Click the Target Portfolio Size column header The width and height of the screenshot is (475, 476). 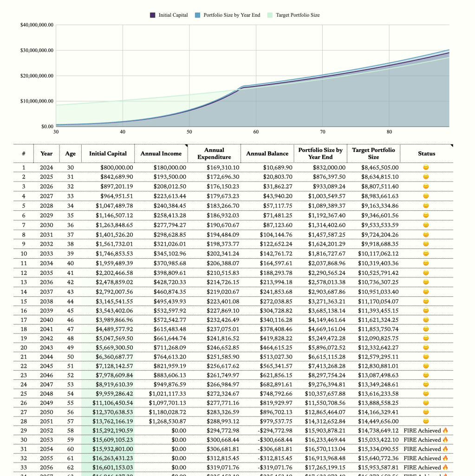coord(373,153)
